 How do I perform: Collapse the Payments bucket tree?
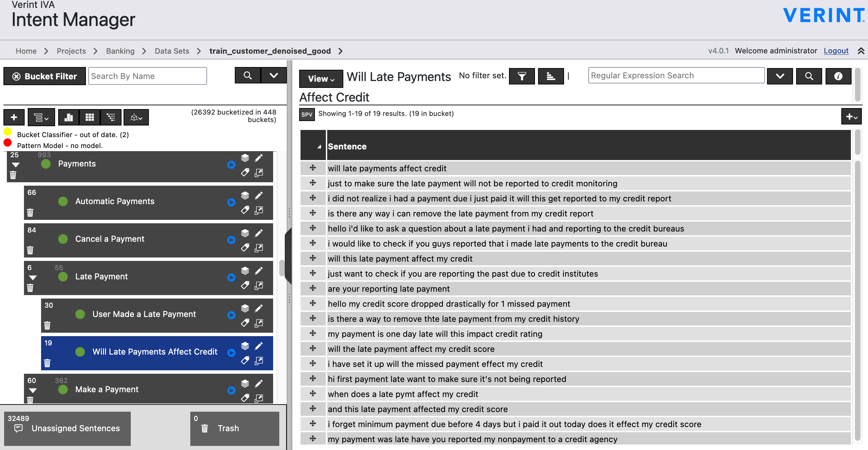click(16, 165)
